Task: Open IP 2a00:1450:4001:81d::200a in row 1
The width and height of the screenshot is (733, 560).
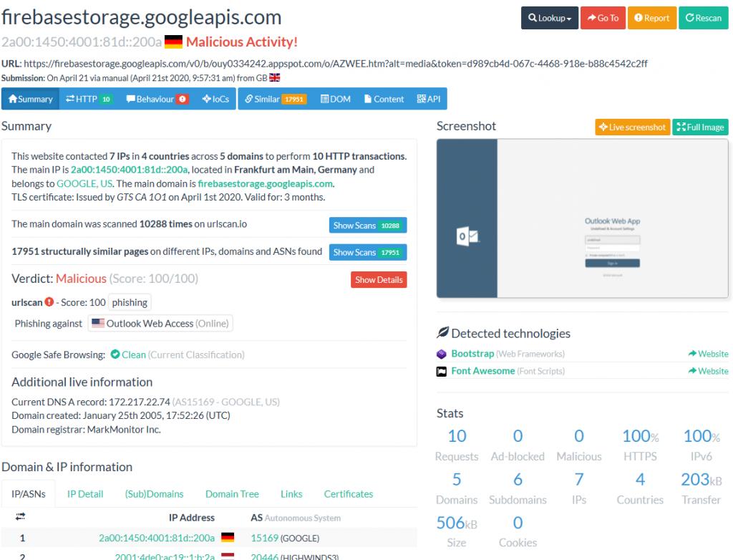Action: tap(157, 538)
